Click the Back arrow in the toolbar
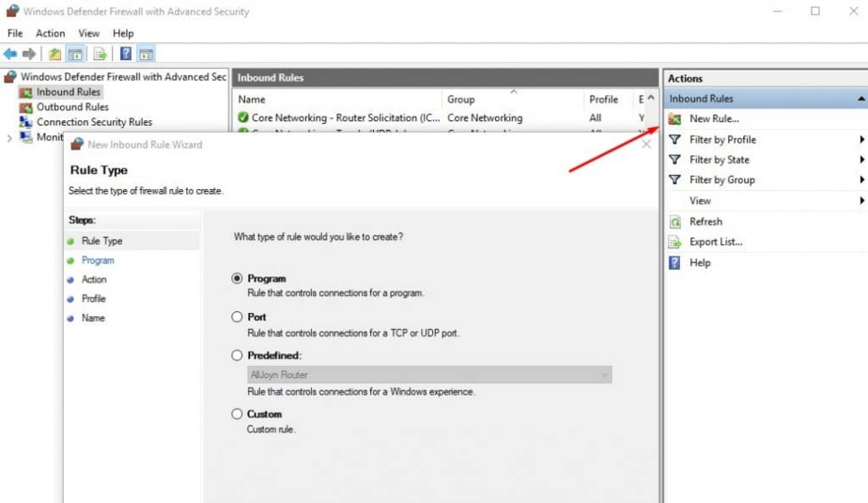This screenshot has height=503, width=868. click(x=10, y=54)
